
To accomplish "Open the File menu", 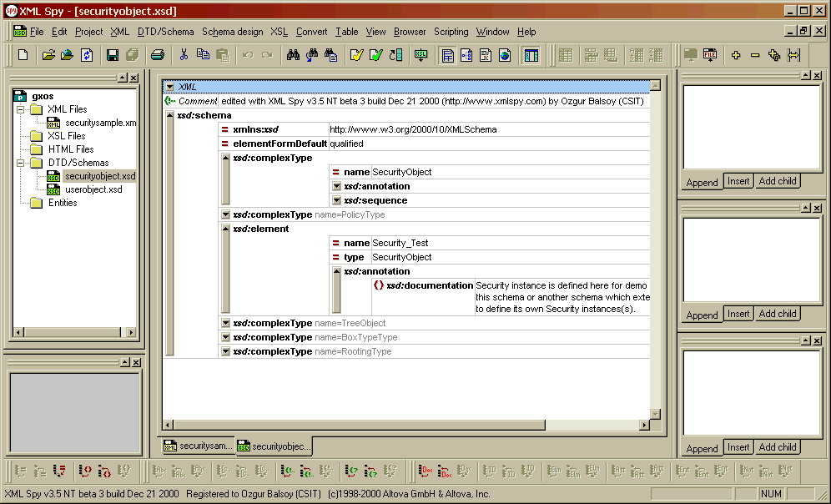I will (x=37, y=32).
